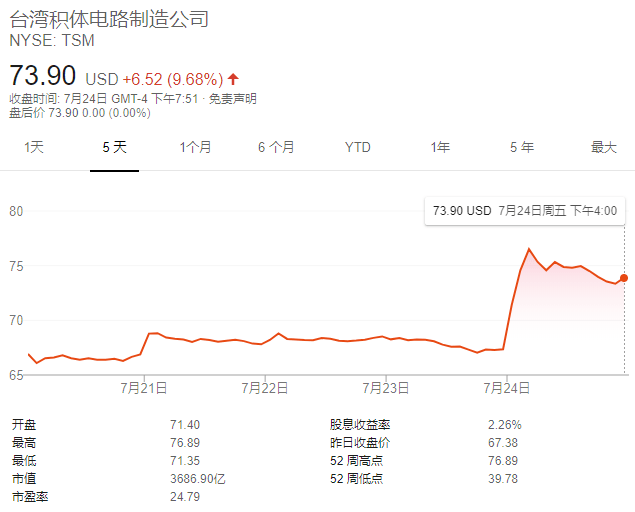
Task: Show the 最大 range chart tab
Action: click(604, 147)
